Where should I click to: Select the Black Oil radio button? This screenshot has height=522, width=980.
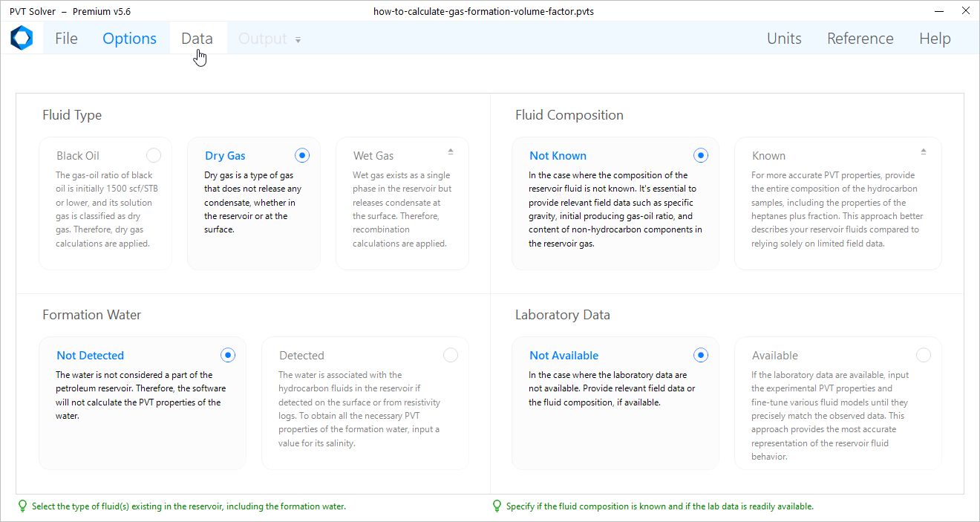pos(153,155)
